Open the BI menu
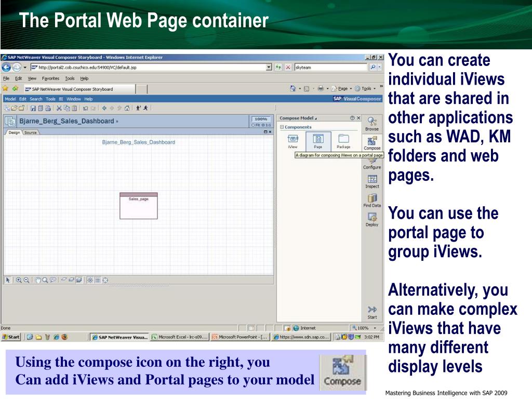 point(61,99)
